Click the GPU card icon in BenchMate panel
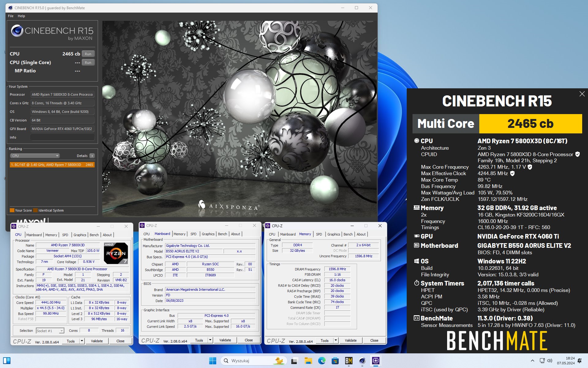The width and height of the screenshot is (588, 368). click(417, 236)
